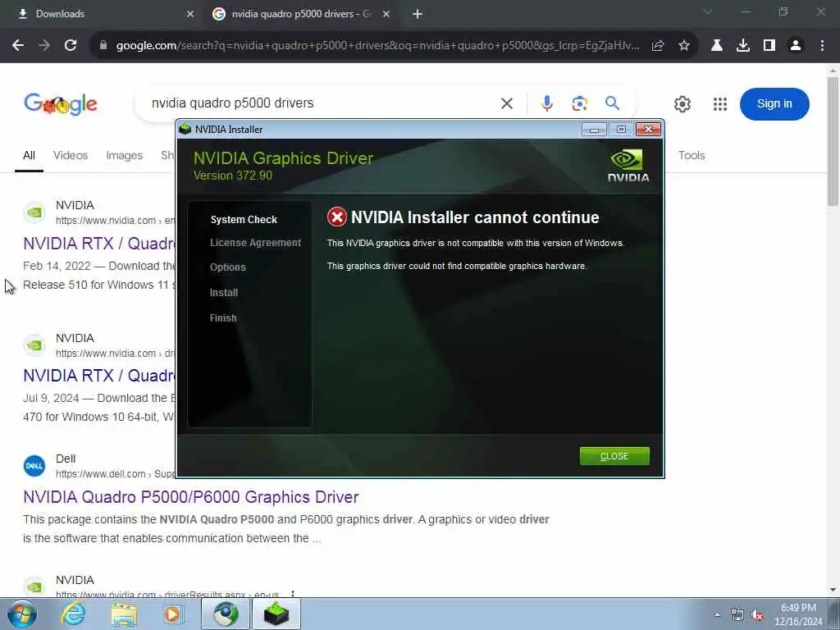Clear the Google search query

tap(507, 103)
